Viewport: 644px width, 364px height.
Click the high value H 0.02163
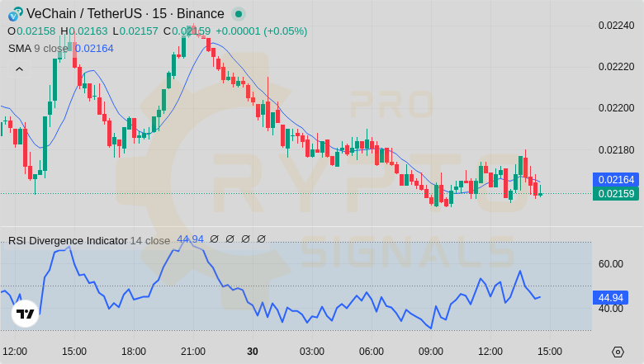pos(84,31)
